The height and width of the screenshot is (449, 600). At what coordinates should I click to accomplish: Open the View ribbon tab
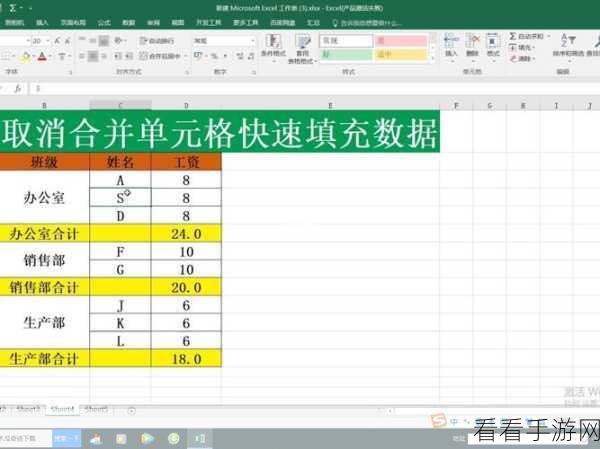click(x=178, y=23)
